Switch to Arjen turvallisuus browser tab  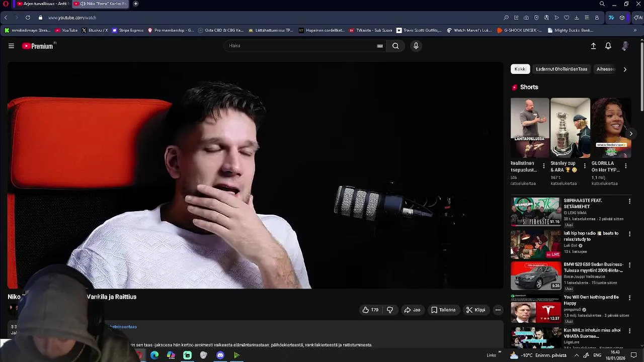pyautogui.click(x=42, y=4)
